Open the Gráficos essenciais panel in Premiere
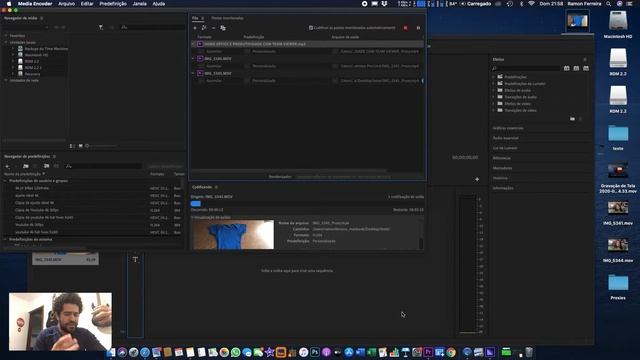Image resolution: width=640 pixels, height=360 pixels. pos(508,128)
